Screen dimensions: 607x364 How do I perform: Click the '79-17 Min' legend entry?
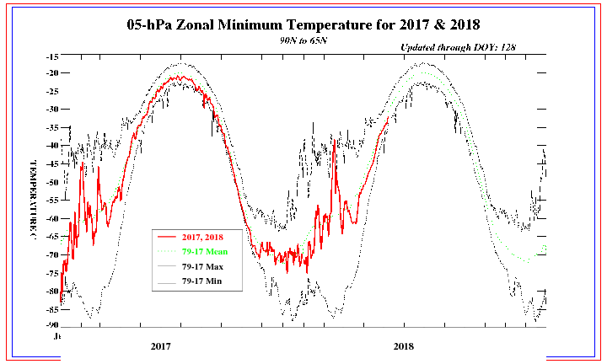click(x=201, y=281)
